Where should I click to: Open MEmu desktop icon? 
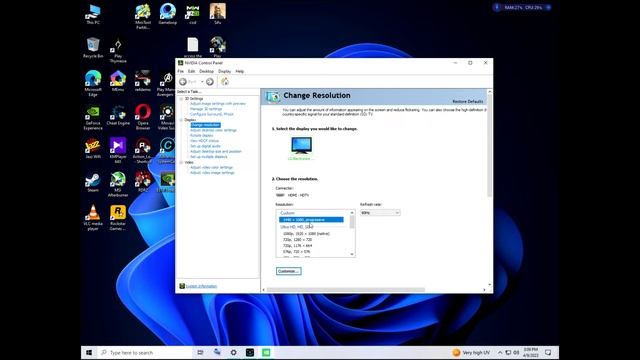(118, 81)
